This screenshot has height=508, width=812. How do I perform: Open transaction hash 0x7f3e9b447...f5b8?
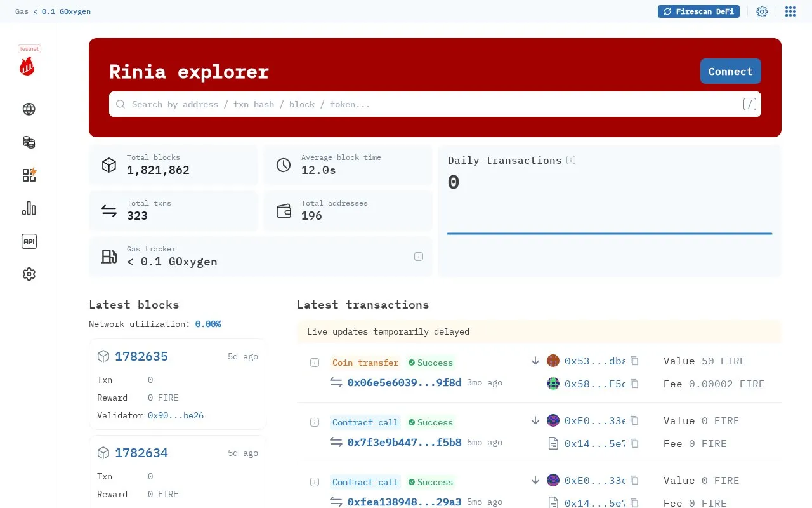click(404, 442)
